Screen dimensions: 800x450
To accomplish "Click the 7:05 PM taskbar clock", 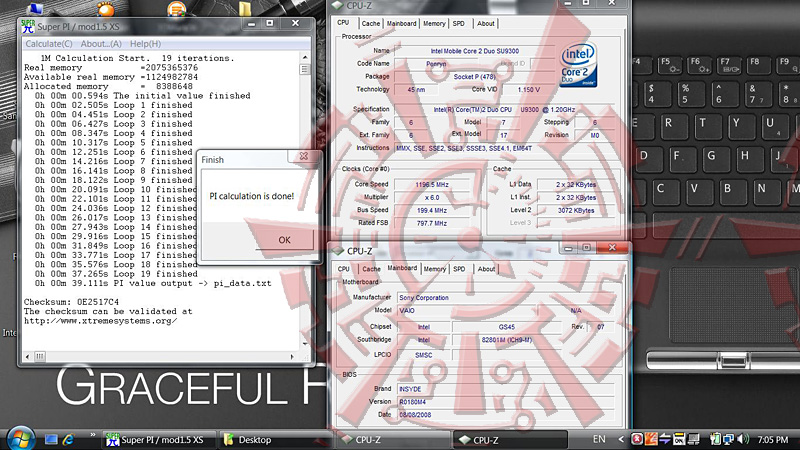I will [x=772, y=440].
